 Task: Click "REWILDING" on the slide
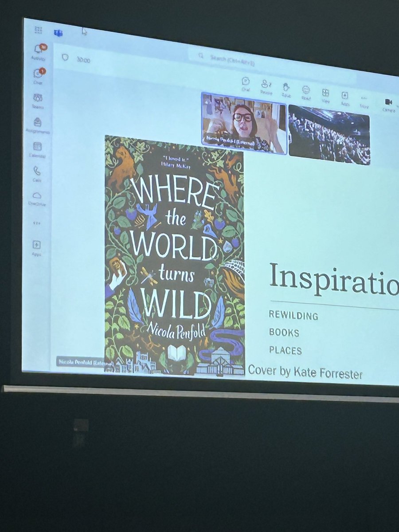(293, 316)
